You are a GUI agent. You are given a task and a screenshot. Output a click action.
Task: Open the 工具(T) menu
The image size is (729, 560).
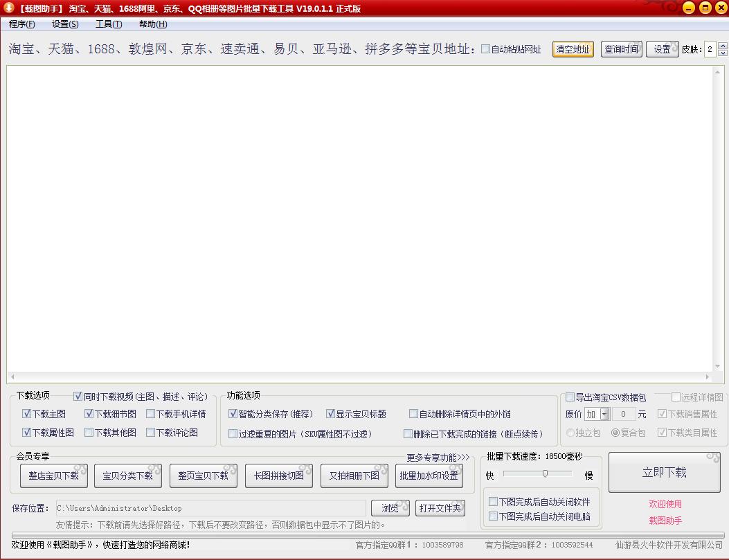(x=109, y=24)
